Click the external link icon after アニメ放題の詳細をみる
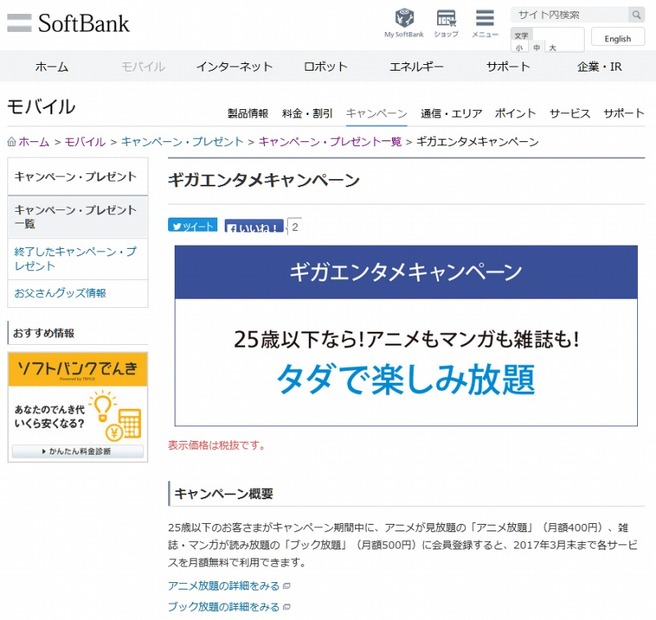The image size is (656, 620). 287,586
